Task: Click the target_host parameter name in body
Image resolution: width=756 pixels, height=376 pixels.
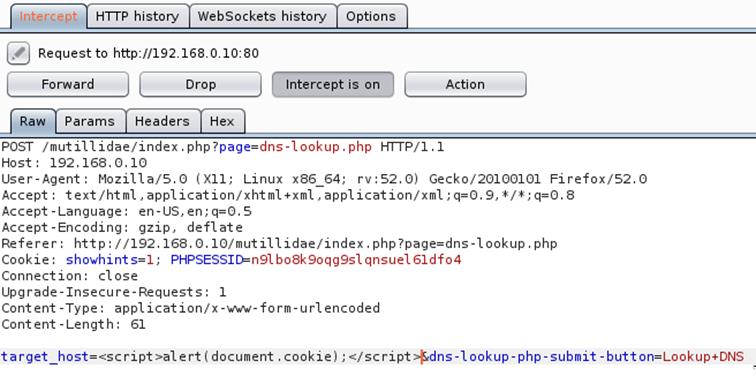Action: pyautogui.click(x=45, y=357)
